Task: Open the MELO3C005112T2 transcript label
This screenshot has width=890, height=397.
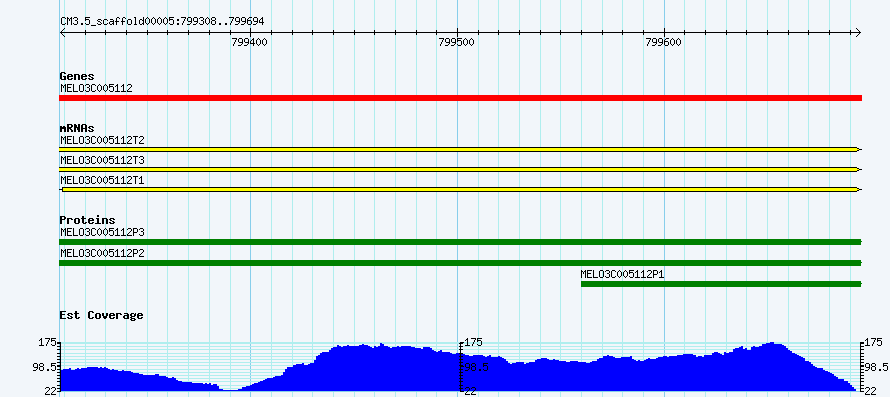Action: [x=102, y=139]
